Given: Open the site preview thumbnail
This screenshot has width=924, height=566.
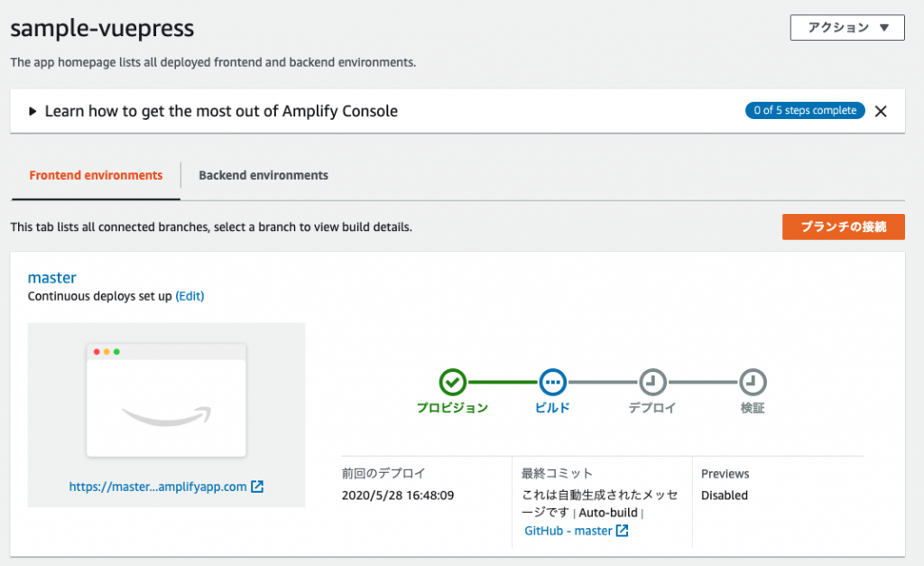Looking at the screenshot, I should tap(166, 400).
